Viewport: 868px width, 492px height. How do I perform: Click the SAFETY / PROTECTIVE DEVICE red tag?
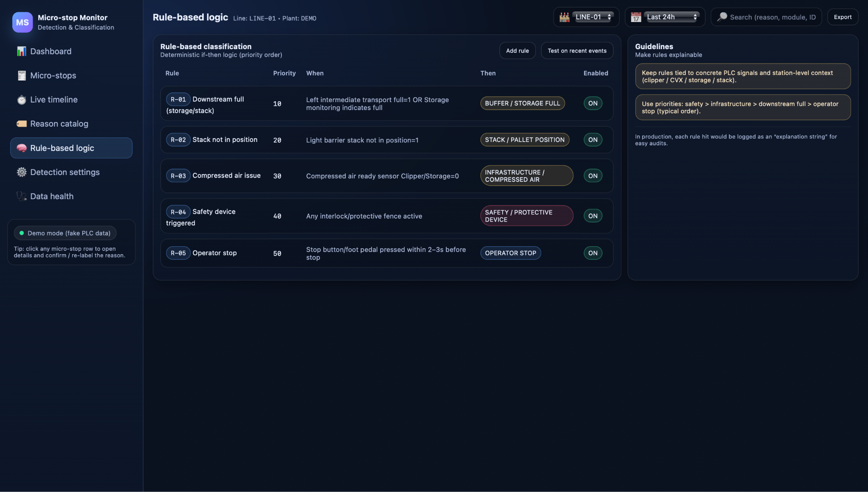[526, 216]
